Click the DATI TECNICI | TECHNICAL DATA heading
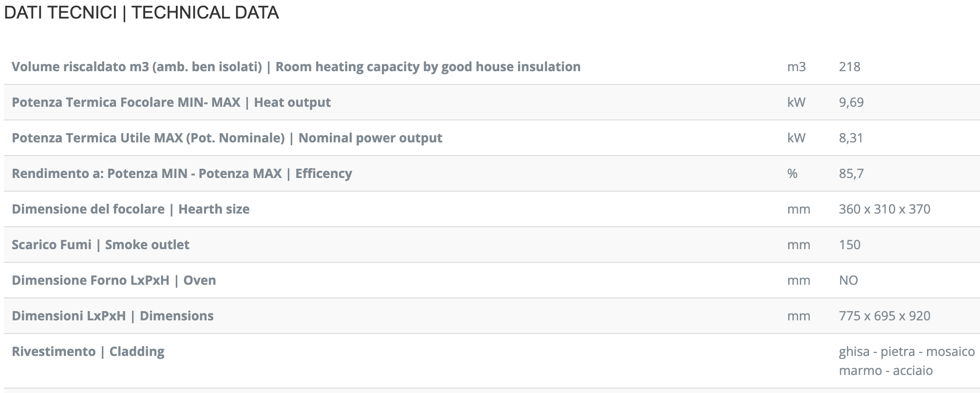 [x=141, y=13]
